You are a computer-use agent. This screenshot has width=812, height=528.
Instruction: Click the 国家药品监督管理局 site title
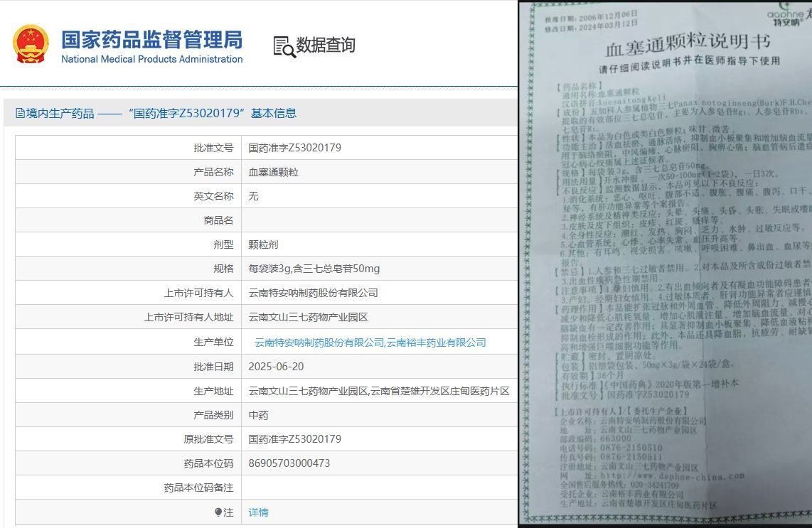(151, 38)
